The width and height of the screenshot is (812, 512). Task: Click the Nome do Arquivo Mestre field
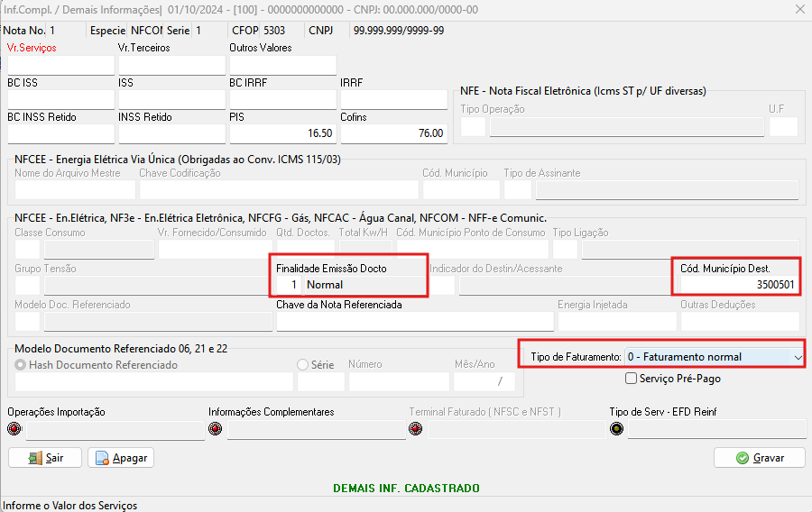75,190
